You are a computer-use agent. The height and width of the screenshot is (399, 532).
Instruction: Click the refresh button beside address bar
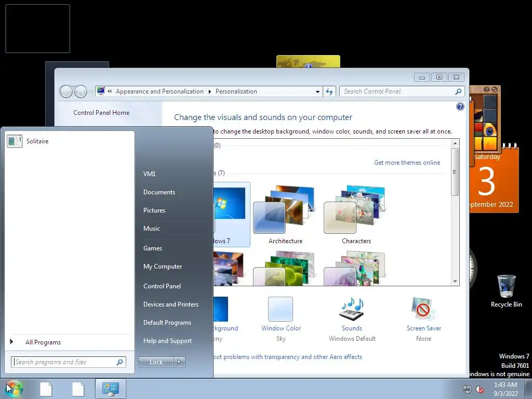click(329, 91)
